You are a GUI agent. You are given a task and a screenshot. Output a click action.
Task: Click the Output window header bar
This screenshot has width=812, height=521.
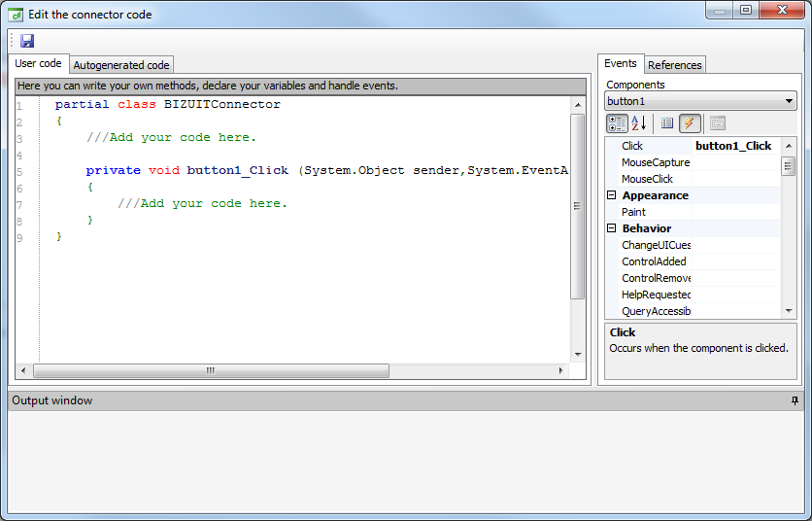pyautogui.click(x=406, y=400)
